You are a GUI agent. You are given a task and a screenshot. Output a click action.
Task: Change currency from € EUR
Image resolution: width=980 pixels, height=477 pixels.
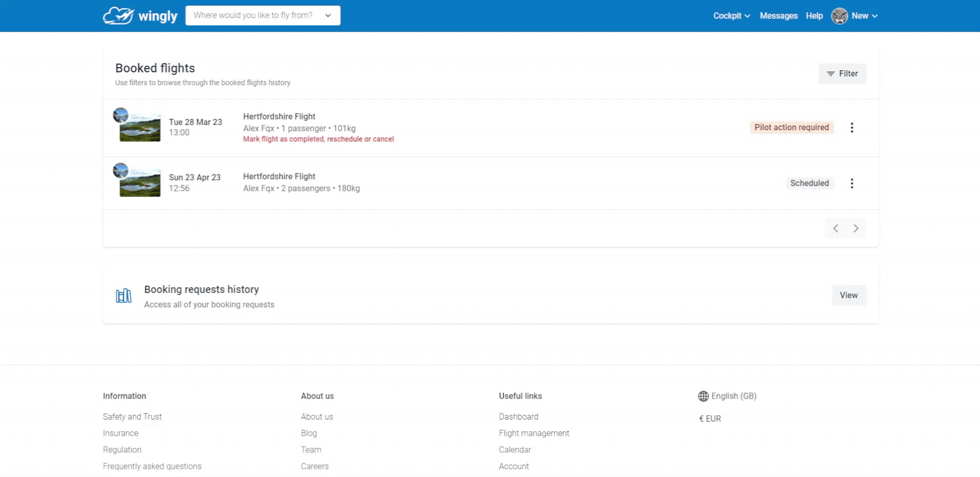710,419
